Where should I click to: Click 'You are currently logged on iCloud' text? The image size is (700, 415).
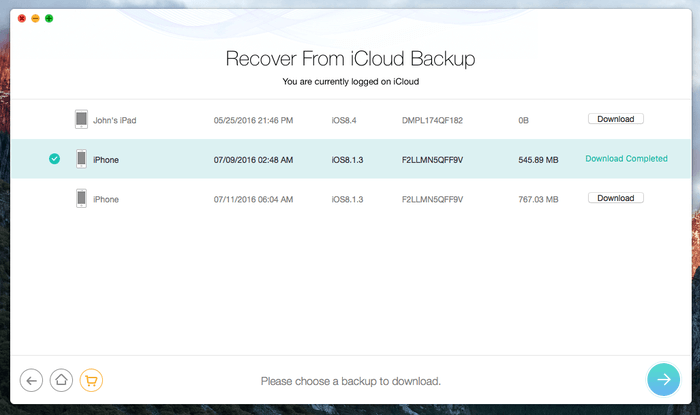click(350, 82)
